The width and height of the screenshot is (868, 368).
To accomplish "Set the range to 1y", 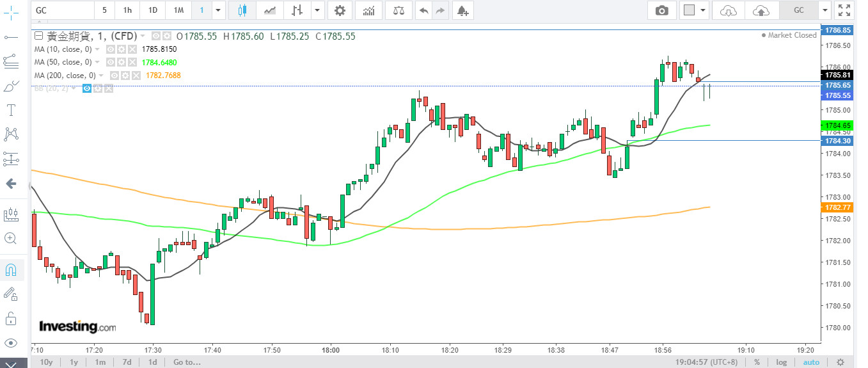I will click(x=74, y=362).
